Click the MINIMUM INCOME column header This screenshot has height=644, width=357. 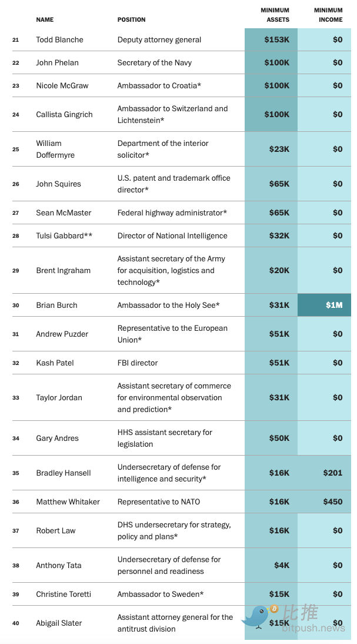328,15
